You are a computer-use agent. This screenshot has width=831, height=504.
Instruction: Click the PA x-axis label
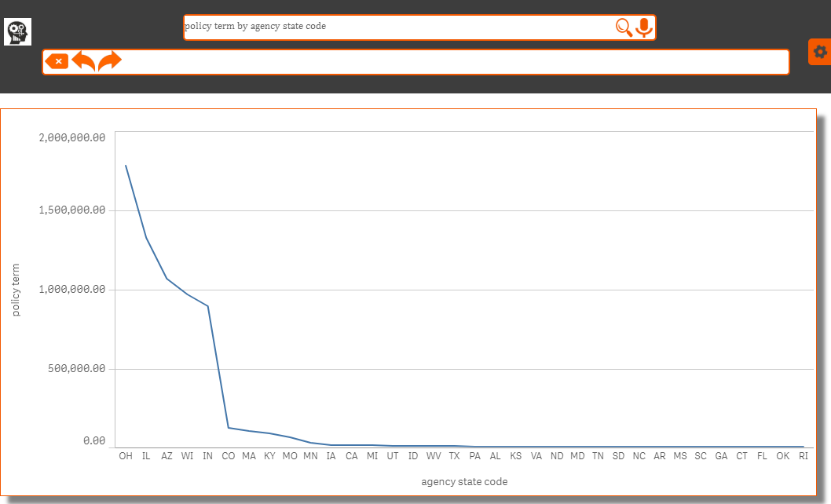(x=475, y=456)
